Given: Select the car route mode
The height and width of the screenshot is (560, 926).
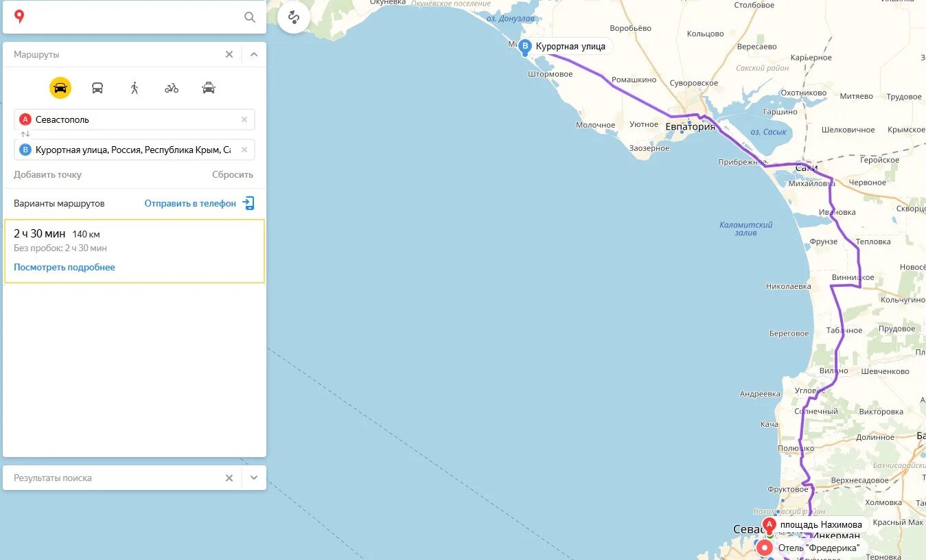Looking at the screenshot, I should pyautogui.click(x=60, y=88).
